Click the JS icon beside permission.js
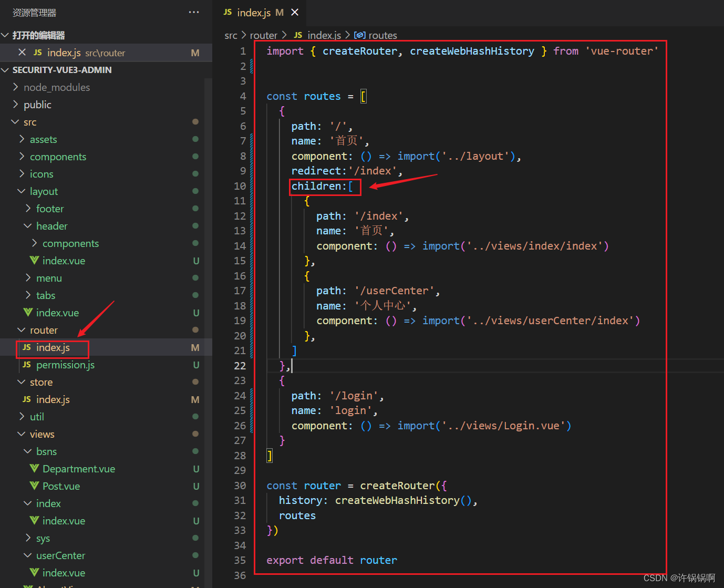The height and width of the screenshot is (588, 724). point(27,365)
